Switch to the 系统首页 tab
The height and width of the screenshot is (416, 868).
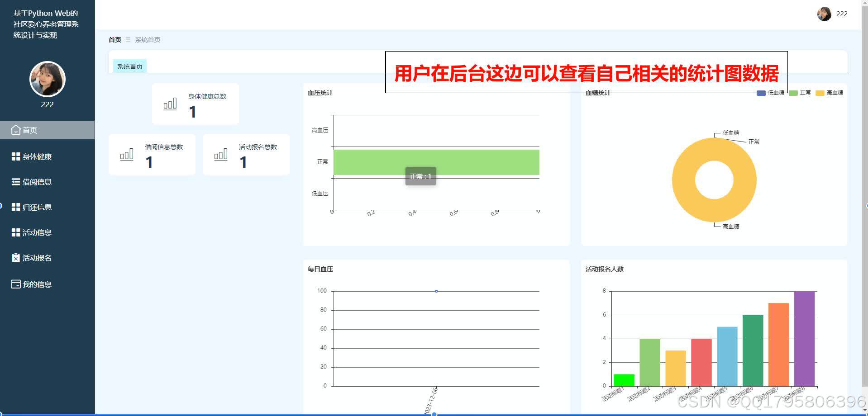point(130,66)
